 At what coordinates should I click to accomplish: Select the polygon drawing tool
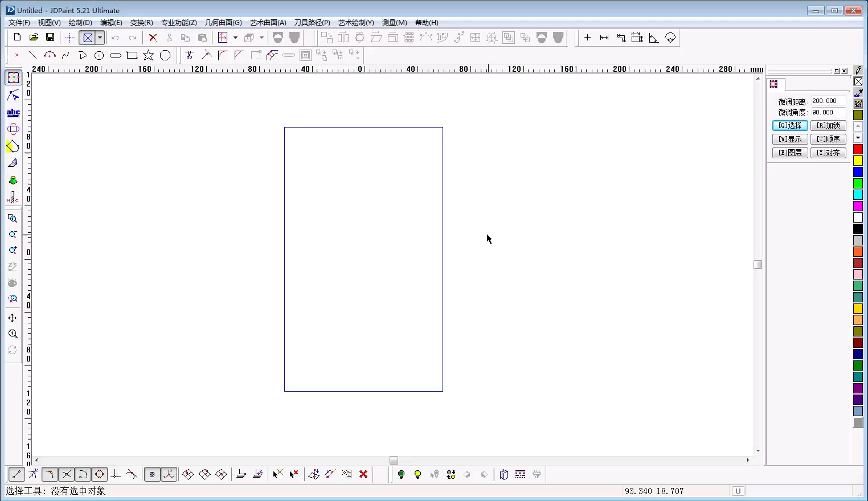165,55
